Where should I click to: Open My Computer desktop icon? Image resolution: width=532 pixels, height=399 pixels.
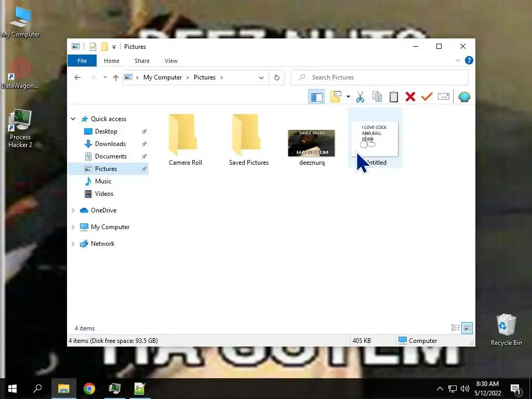pos(20,22)
